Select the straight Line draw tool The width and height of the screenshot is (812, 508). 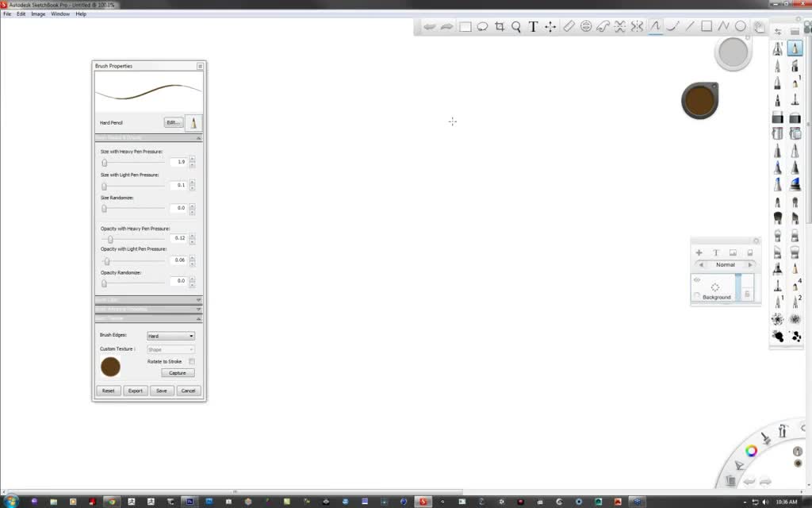coord(689,26)
